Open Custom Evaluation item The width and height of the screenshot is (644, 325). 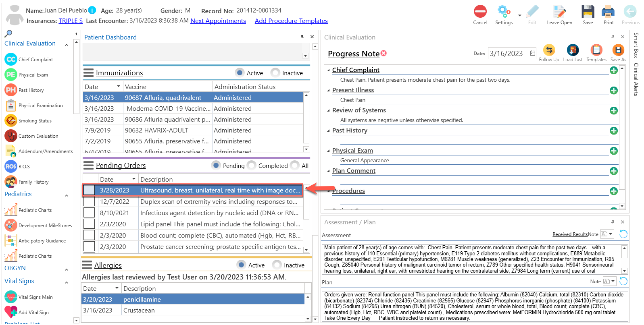pyautogui.click(x=31, y=136)
